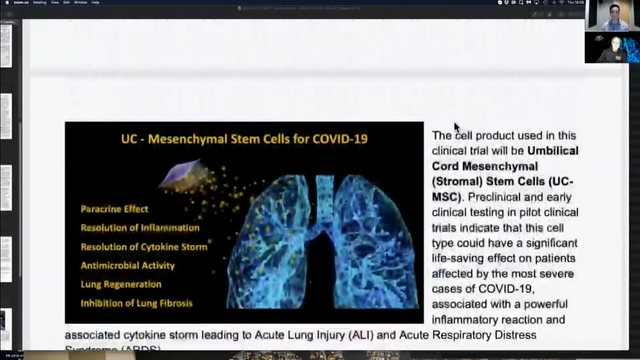This screenshot has width=640, height=360.
Task: Open the Apple menu
Action: click(x=7, y=2)
